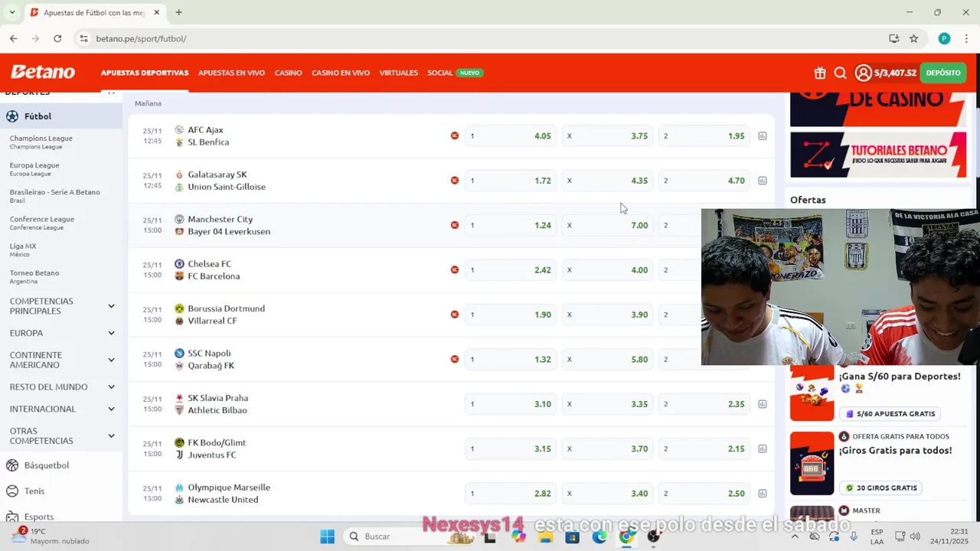Click the green Depósito button
Image resolution: width=980 pixels, height=551 pixels.
(x=943, y=73)
